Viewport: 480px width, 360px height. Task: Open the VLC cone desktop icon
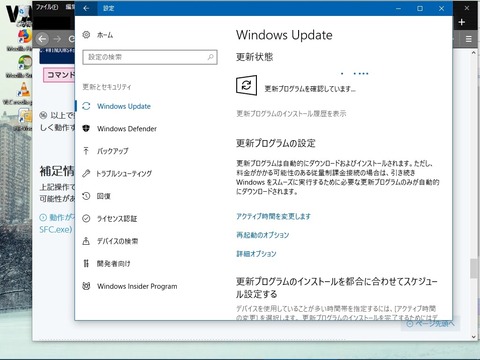click(24, 89)
